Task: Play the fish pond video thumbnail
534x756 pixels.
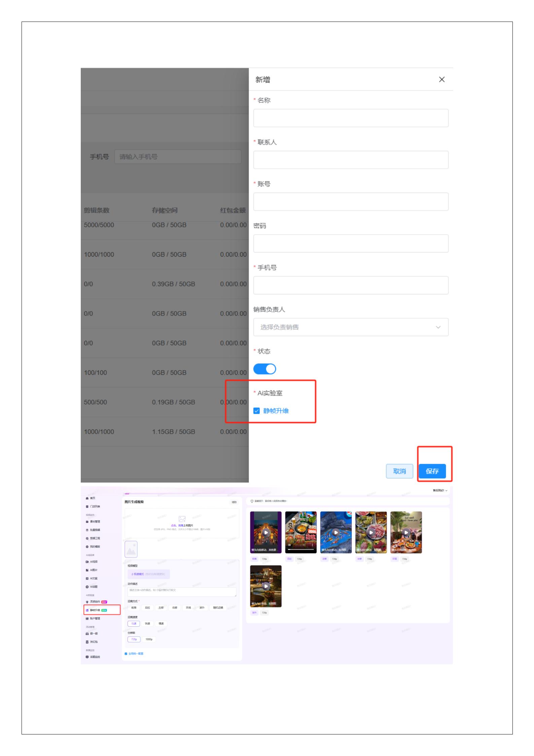Action: 336,532
